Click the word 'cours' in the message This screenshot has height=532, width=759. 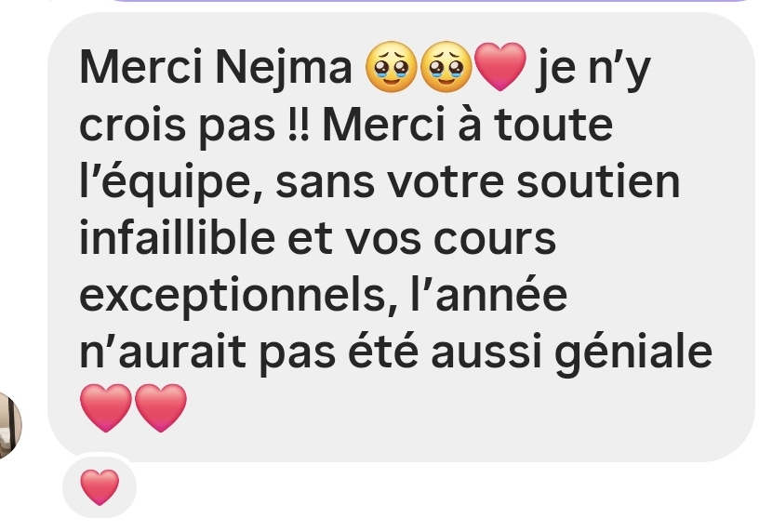(x=494, y=239)
